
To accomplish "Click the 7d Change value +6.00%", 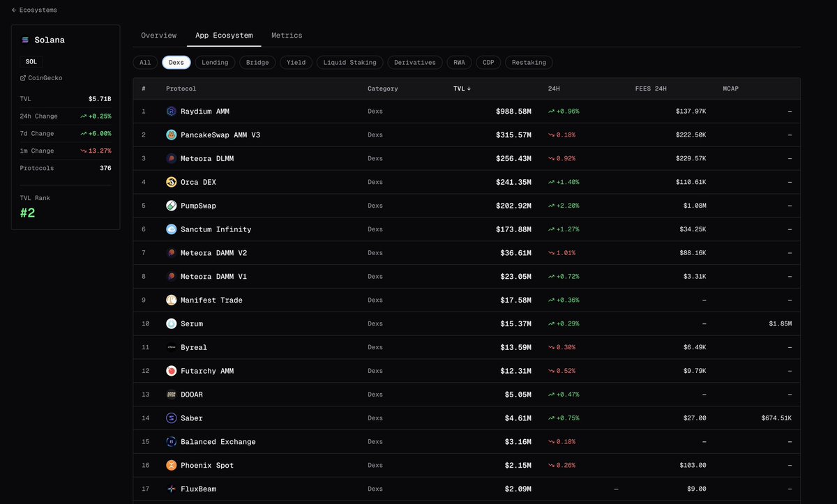I will pos(96,133).
